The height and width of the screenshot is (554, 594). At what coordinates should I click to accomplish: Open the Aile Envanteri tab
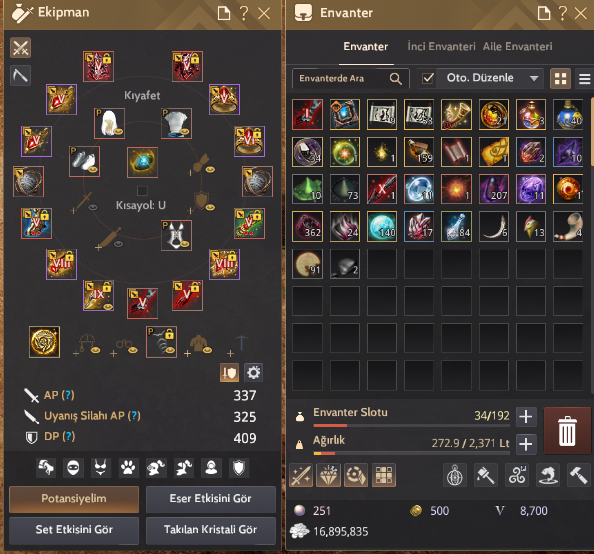(517, 47)
